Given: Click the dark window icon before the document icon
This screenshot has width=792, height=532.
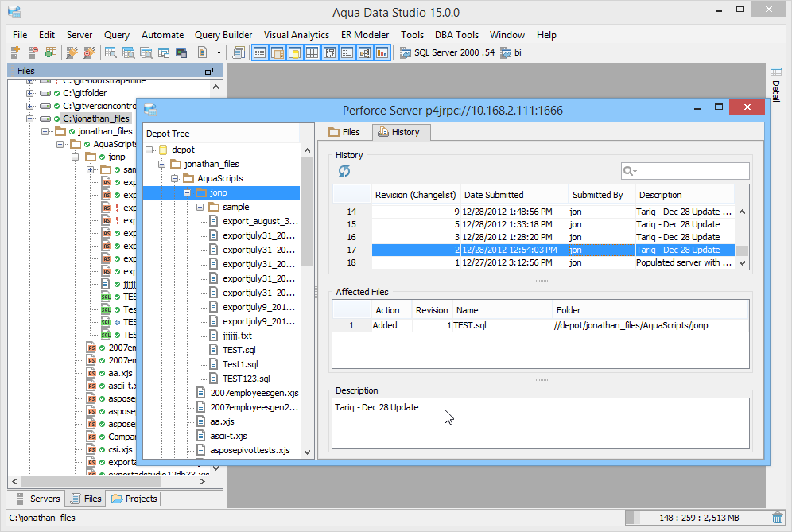Looking at the screenshot, I should coord(181,52).
